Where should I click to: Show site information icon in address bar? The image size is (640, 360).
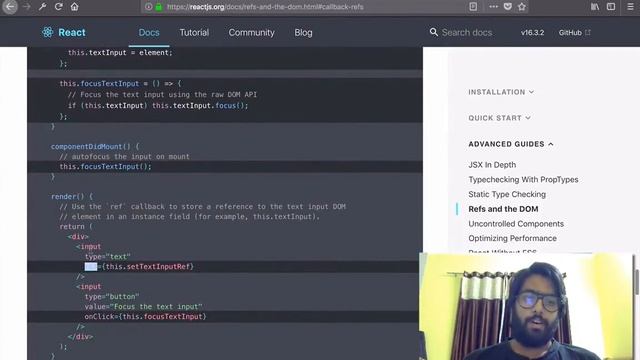coord(149,7)
